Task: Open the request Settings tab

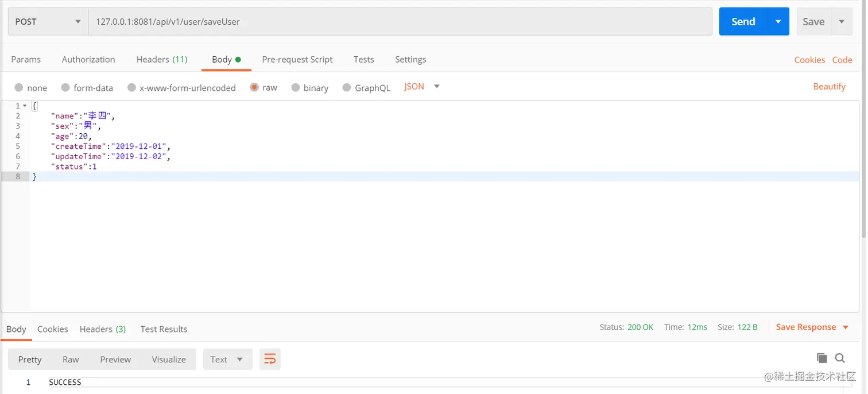Action: pyautogui.click(x=410, y=59)
